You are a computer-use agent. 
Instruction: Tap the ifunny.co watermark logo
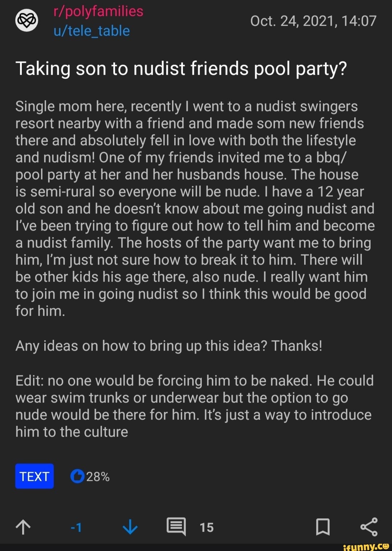click(366, 546)
